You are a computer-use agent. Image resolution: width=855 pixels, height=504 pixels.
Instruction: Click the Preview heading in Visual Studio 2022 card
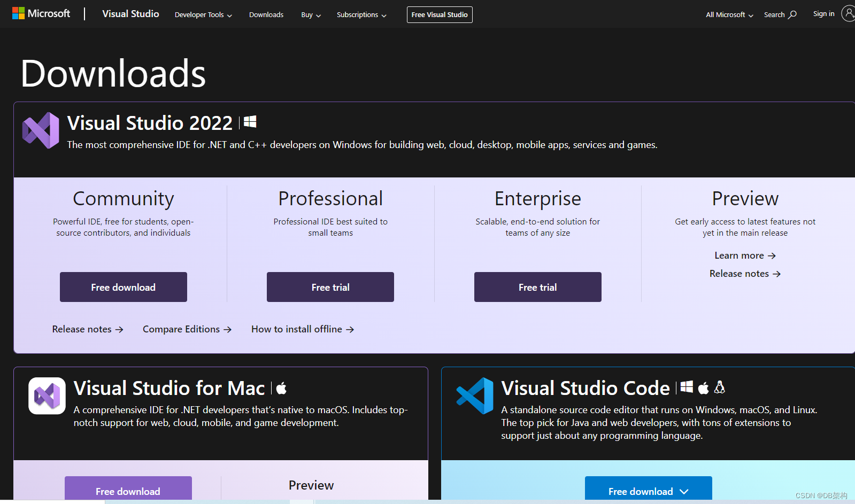pyautogui.click(x=745, y=199)
